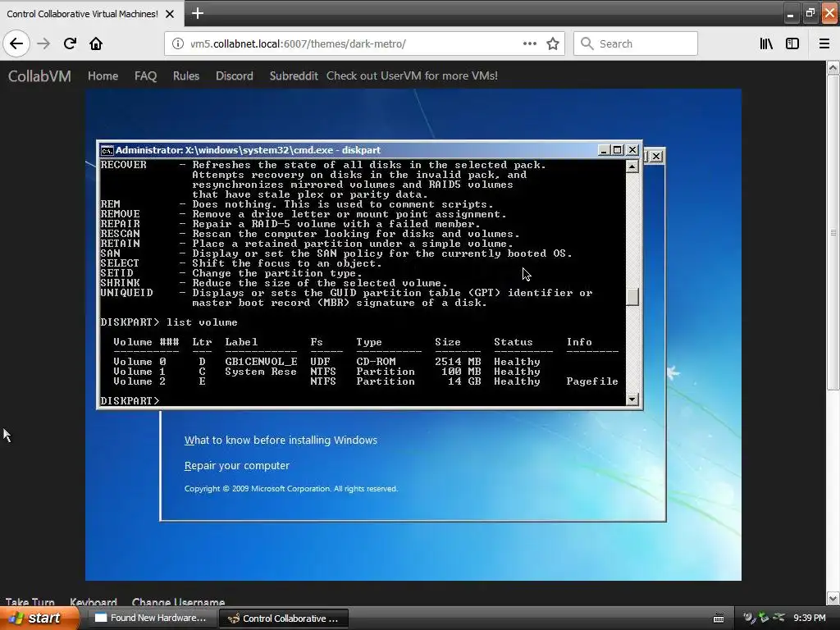Close the diskpart cmd window
The image size is (840, 630).
(x=632, y=150)
